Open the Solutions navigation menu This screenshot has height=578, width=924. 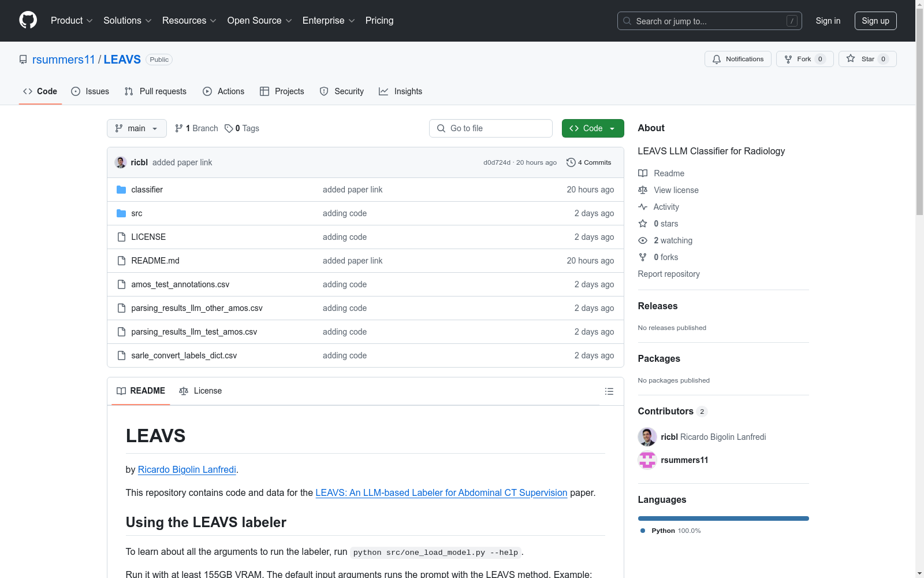click(127, 21)
